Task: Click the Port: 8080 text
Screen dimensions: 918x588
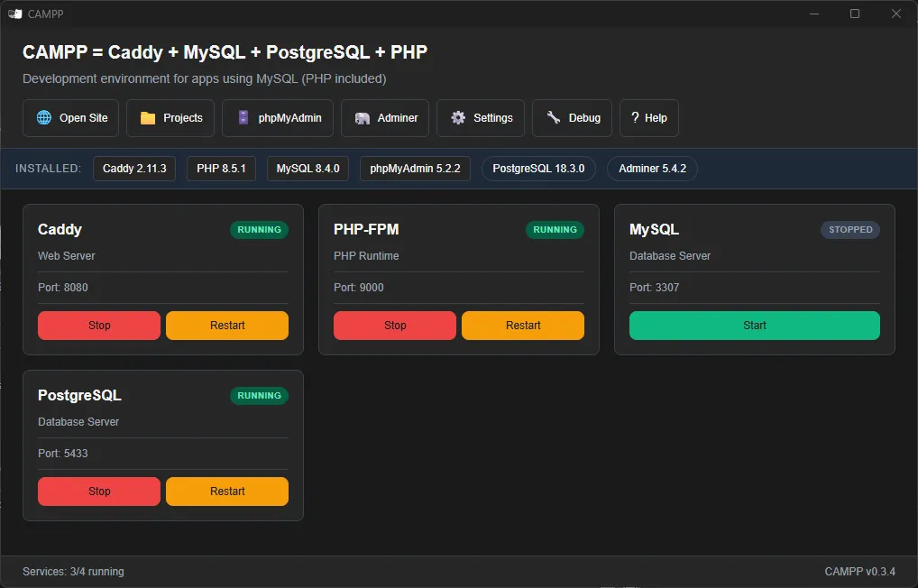Action: [x=62, y=288]
